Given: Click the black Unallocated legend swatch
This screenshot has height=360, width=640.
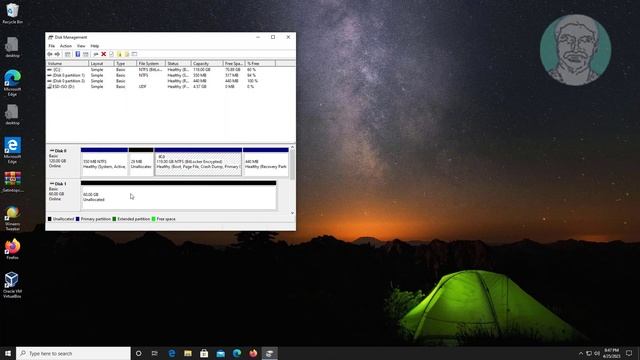Looking at the screenshot, I should pyautogui.click(x=50, y=219).
